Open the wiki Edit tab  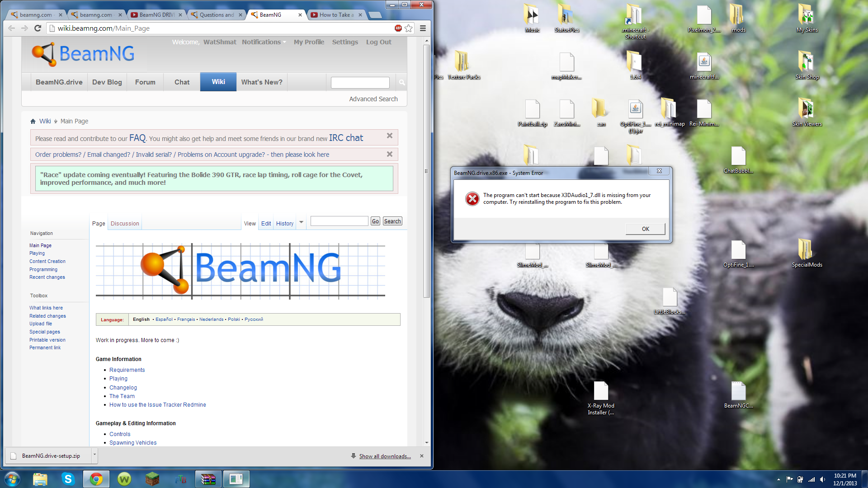[266, 224]
